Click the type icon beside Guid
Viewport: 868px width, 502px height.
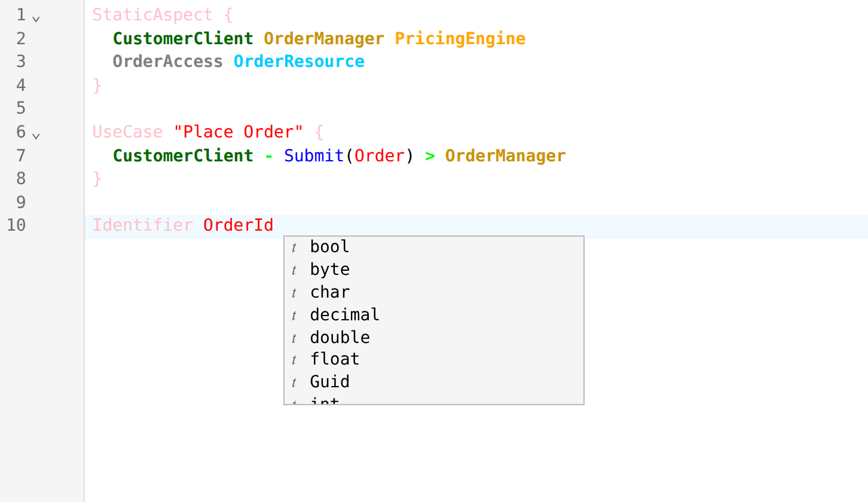click(x=294, y=382)
